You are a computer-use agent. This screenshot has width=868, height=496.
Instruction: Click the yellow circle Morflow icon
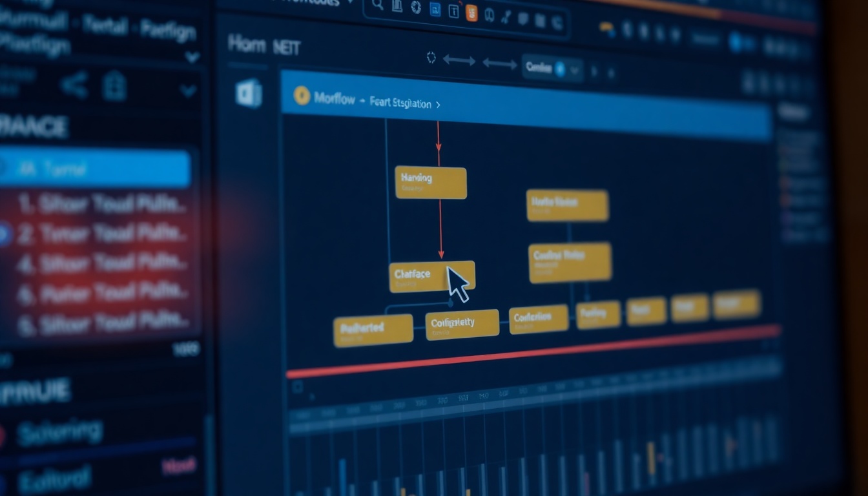pos(302,96)
